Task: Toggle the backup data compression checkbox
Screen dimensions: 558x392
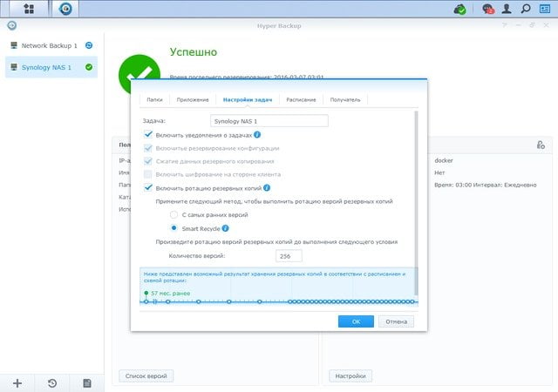Action: [x=148, y=161]
